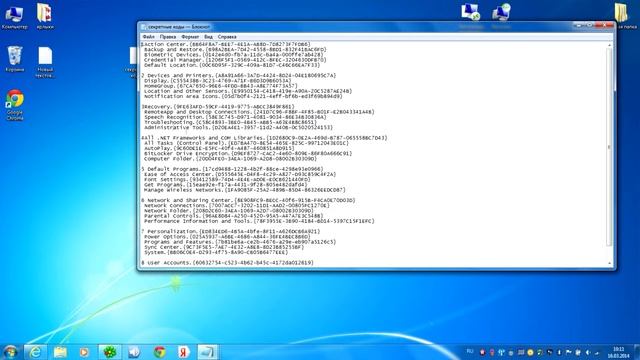Click the 'Default Location' line
Screen dimensions: 640x360
[x=232, y=65]
